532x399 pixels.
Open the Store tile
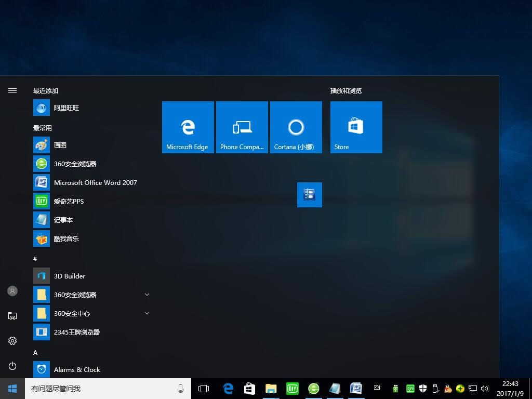pyautogui.click(x=356, y=127)
